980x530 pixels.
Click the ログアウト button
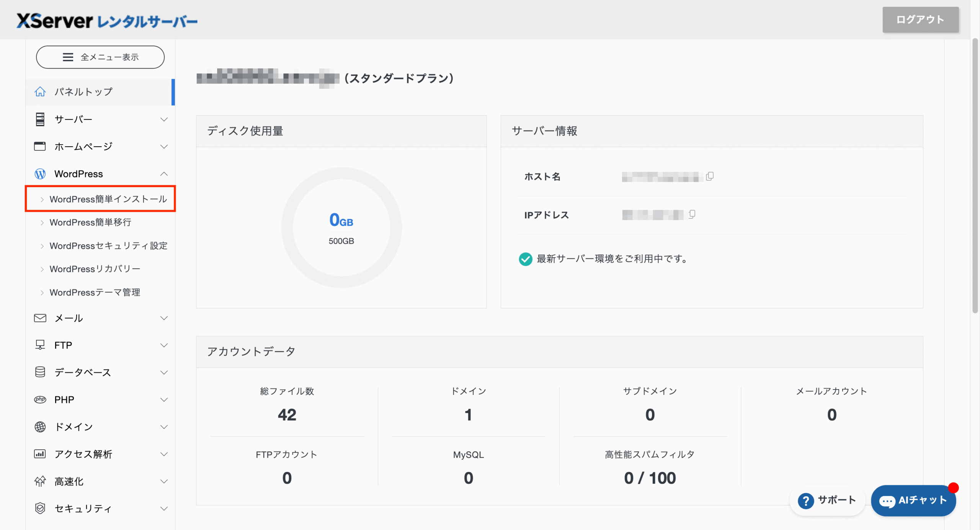coord(921,20)
